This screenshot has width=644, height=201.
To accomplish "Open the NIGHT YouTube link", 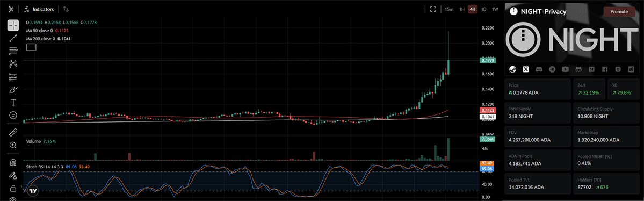I will tap(565, 69).
